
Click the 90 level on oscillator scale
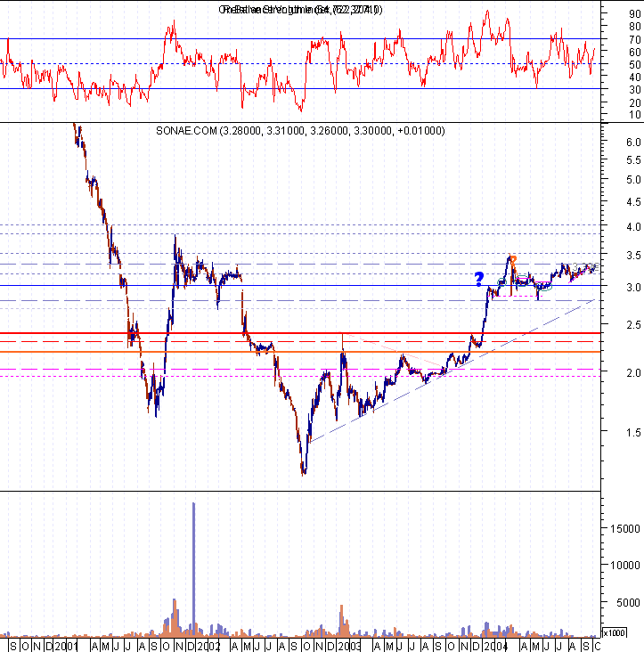click(x=634, y=13)
